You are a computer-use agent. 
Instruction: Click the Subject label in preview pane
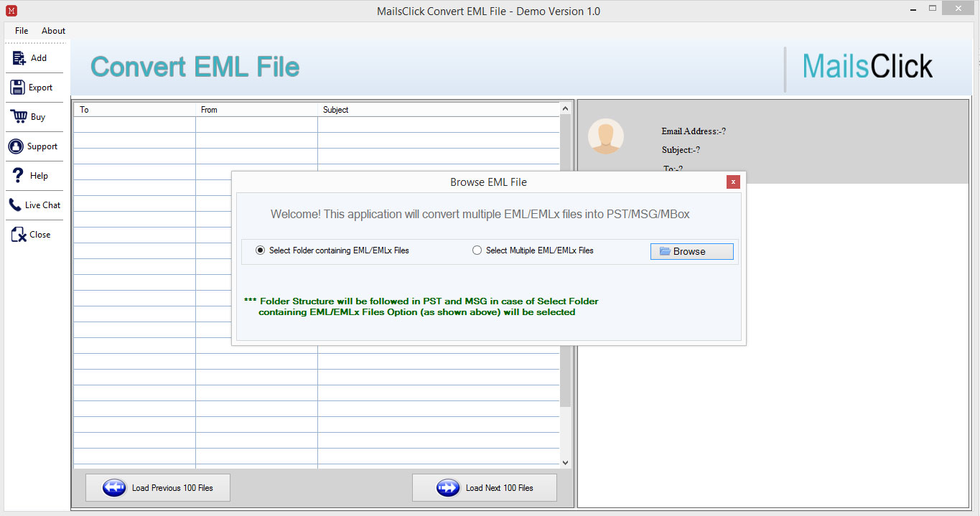(x=681, y=150)
